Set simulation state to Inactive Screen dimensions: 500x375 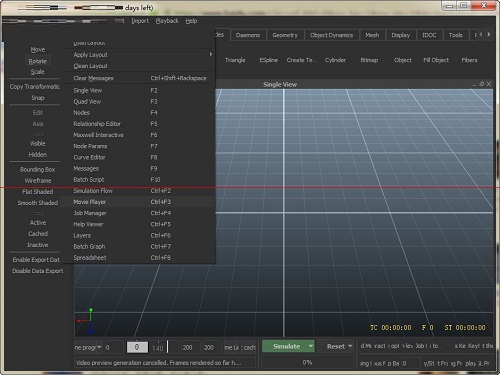[x=38, y=245]
